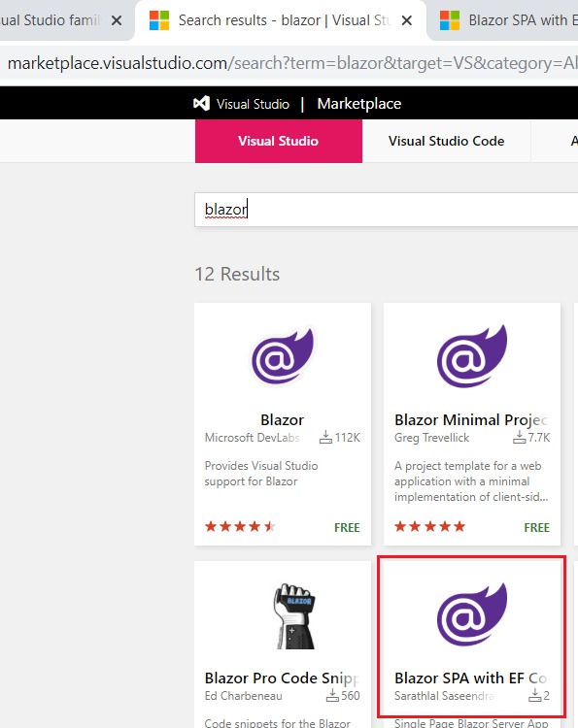
Task: Open the Blazor Minimal Project title
Action: click(x=471, y=419)
